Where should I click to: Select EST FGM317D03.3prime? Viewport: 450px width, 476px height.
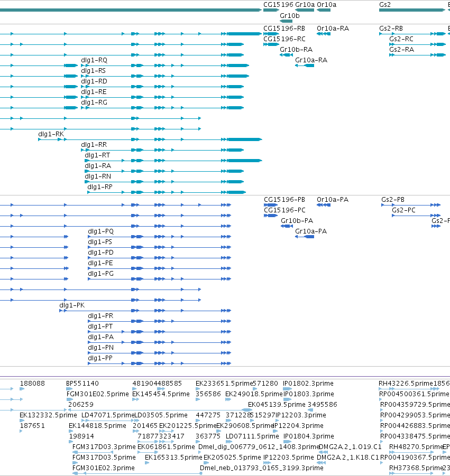[x=104, y=447]
